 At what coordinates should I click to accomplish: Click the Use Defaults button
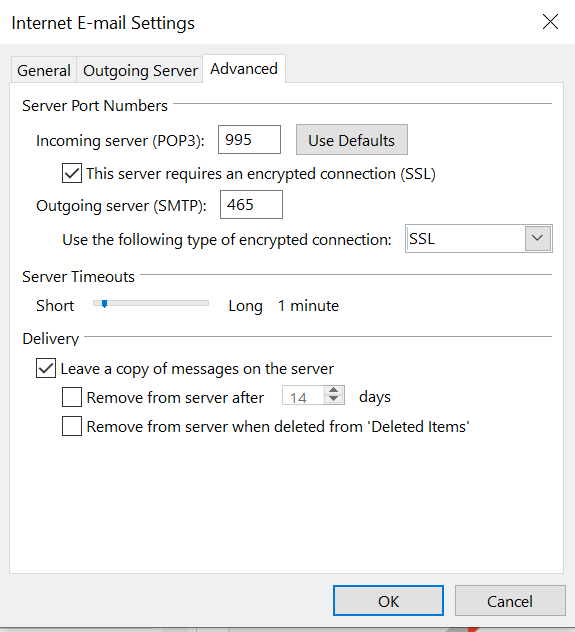click(x=352, y=140)
